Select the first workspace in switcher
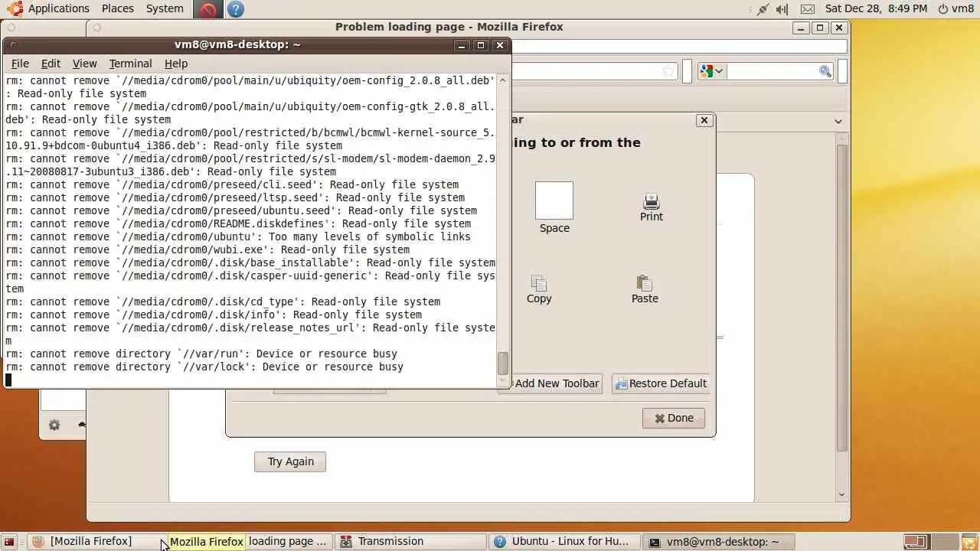The width and height of the screenshot is (980, 551). tap(915, 542)
